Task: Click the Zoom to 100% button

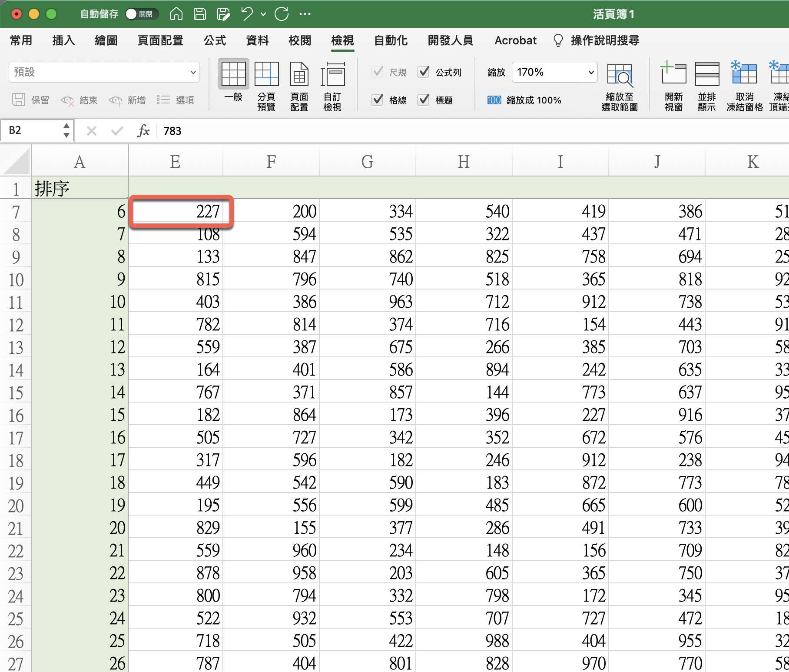Action: coord(524,100)
